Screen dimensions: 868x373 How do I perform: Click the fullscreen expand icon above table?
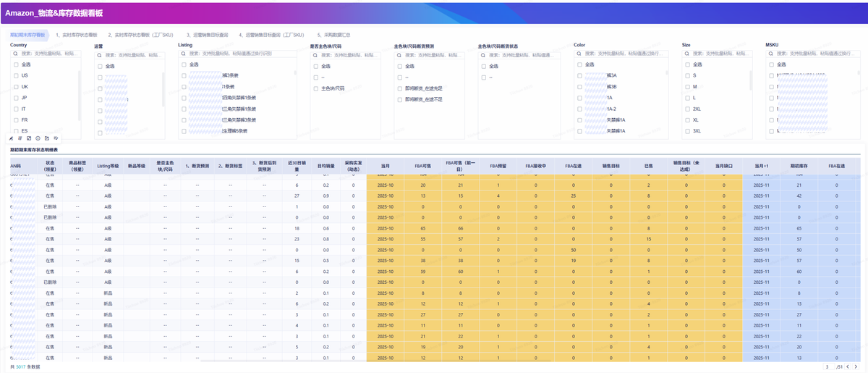(x=29, y=138)
